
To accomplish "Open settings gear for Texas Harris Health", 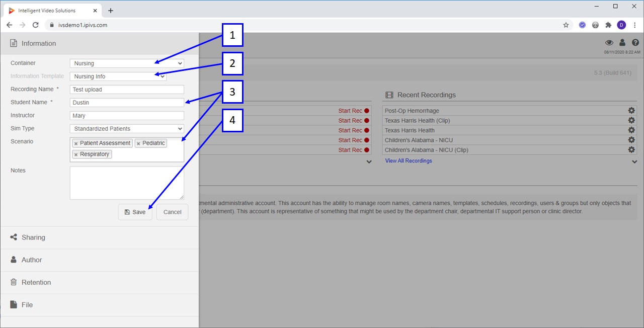I will 631,130.
